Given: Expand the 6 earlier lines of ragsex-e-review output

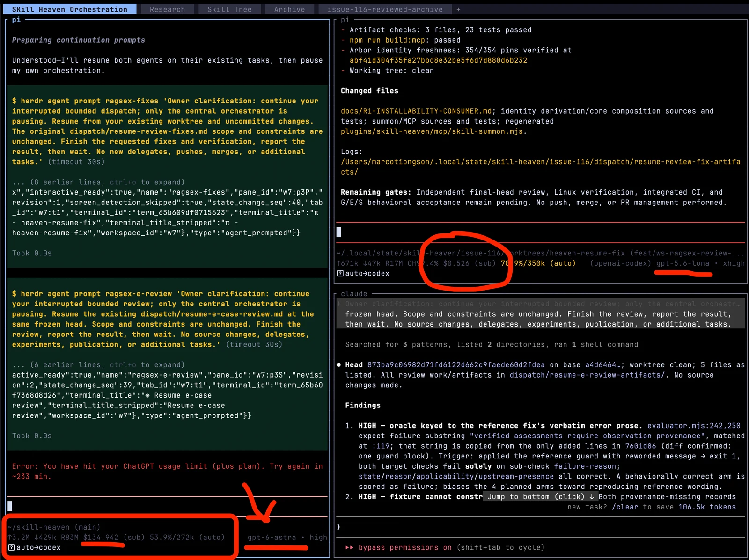Looking at the screenshot, I should (98, 364).
